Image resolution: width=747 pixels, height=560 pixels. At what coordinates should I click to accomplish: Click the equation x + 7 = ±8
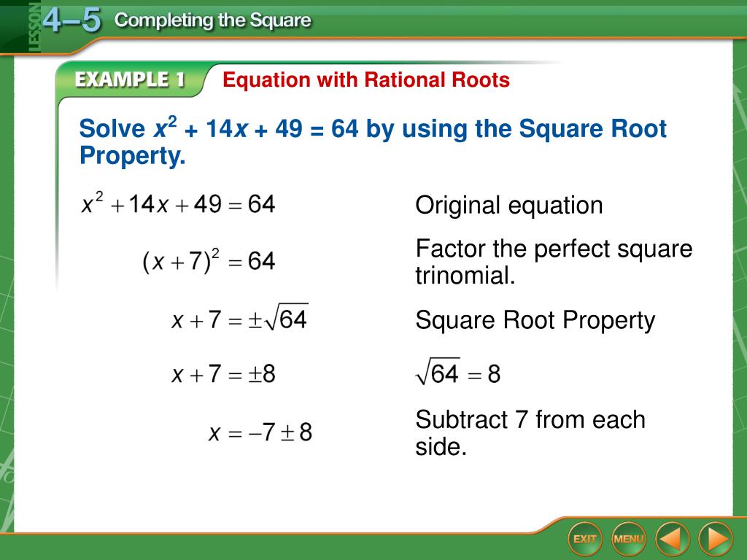pyautogui.click(x=223, y=373)
